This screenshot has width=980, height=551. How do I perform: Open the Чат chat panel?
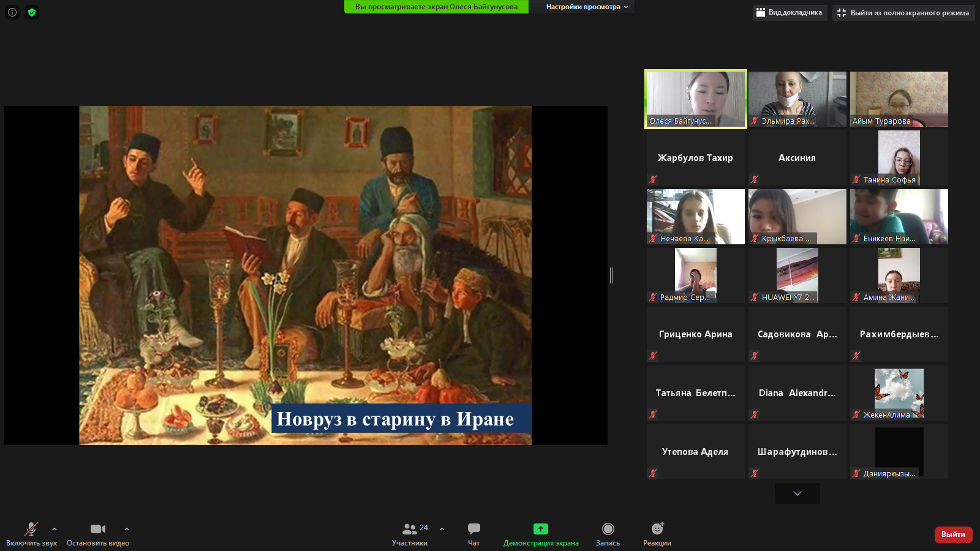coord(474,534)
